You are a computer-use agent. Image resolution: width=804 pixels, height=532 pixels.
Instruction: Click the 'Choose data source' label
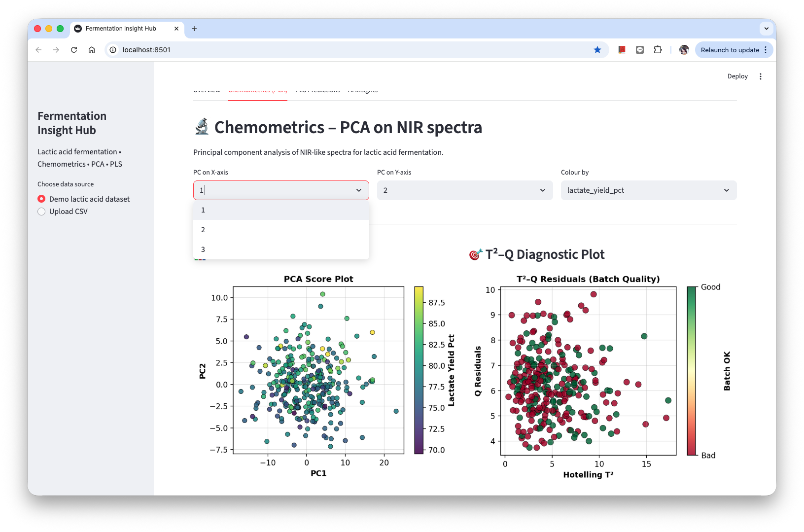point(66,184)
